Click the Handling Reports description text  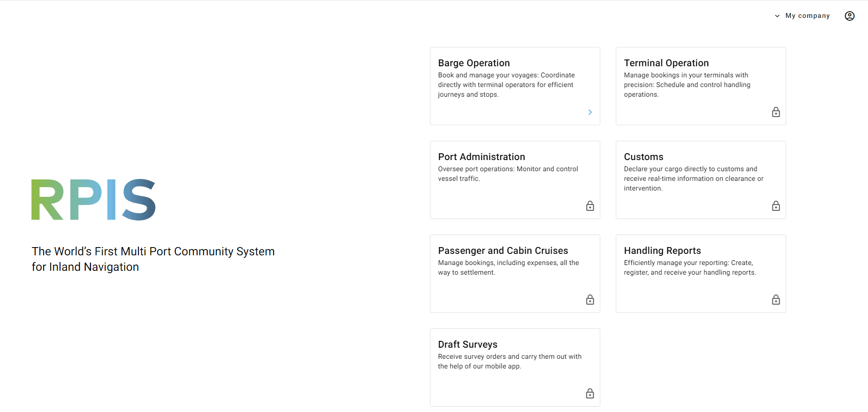point(690,267)
